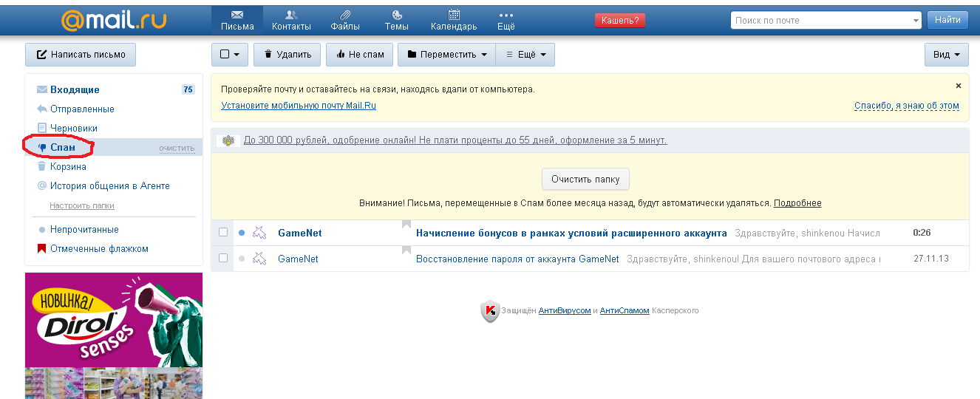The width and height of the screenshot is (980, 399).
Task: Select the Спам folder
Action: 63,148
